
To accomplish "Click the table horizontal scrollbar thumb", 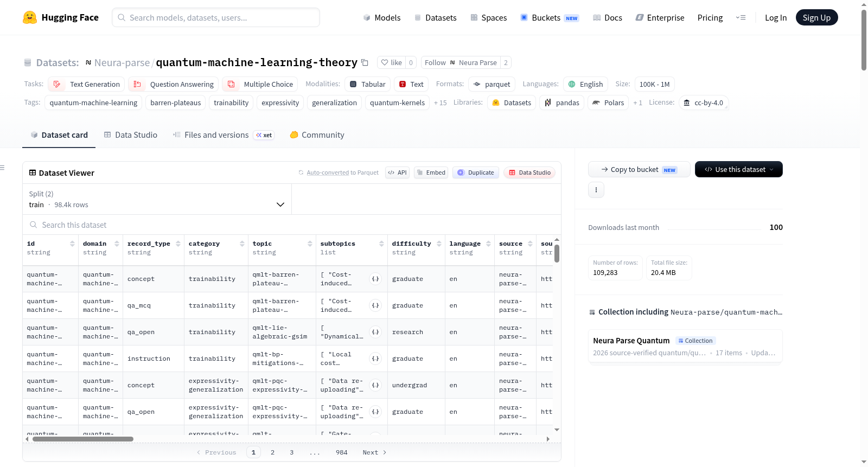I will click(83, 439).
